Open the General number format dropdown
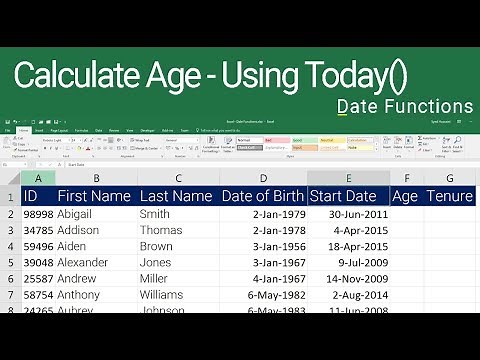480x360 pixels. [197, 140]
